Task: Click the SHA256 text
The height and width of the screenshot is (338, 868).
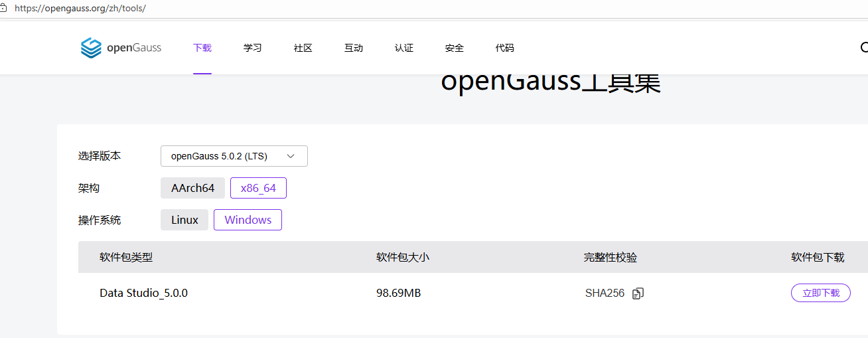Action: point(605,293)
